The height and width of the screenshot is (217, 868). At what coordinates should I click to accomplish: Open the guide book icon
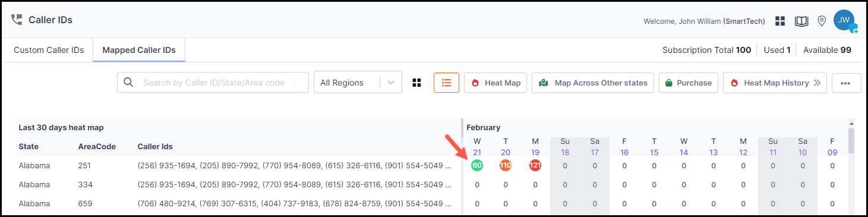(801, 21)
